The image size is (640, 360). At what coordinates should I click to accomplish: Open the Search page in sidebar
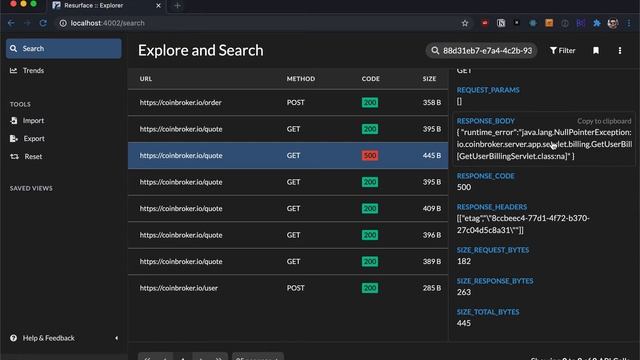(x=64, y=49)
